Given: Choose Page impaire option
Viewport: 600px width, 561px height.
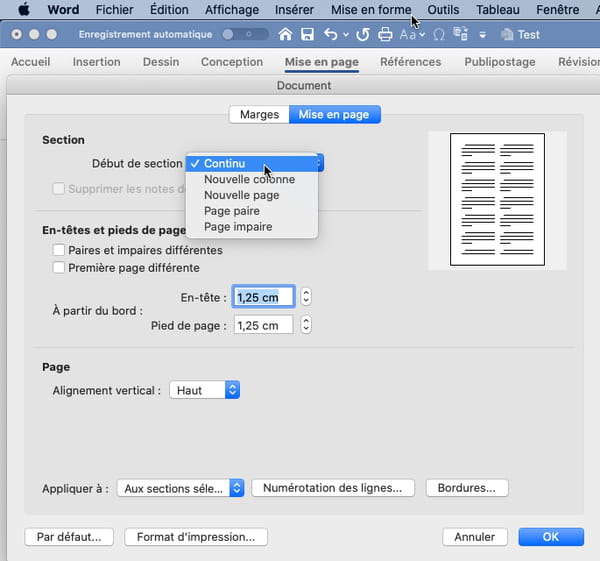Looking at the screenshot, I should (x=252, y=227).
